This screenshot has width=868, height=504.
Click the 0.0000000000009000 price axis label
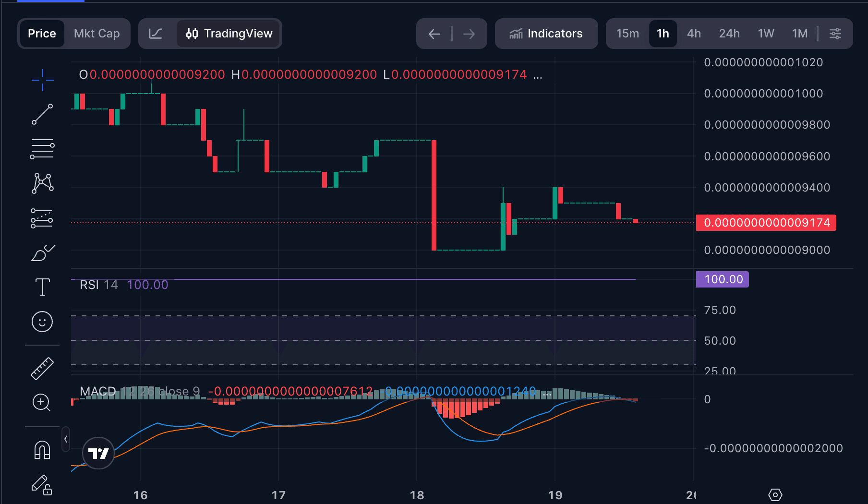pyautogui.click(x=767, y=250)
